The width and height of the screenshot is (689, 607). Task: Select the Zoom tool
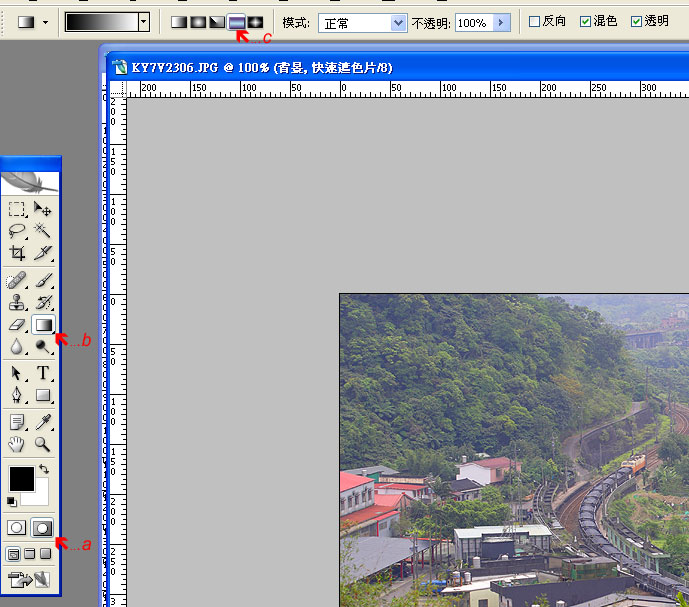(x=43, y=444)
